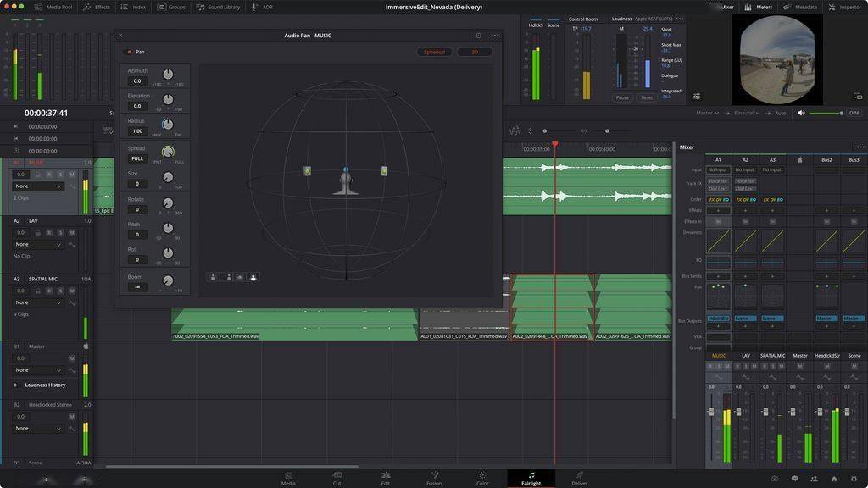Click the home icon in bottom bar
Screen dimensions: 868x488
(834, 479)
